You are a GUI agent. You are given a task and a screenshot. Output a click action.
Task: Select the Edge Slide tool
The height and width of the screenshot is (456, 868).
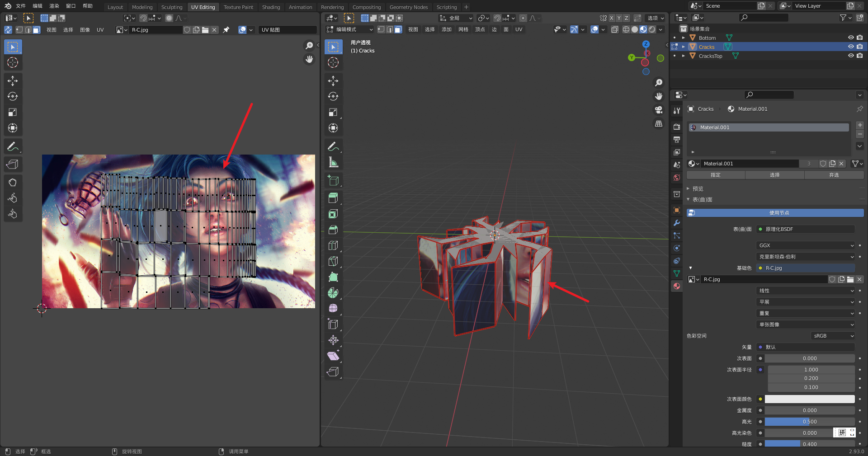333,324
